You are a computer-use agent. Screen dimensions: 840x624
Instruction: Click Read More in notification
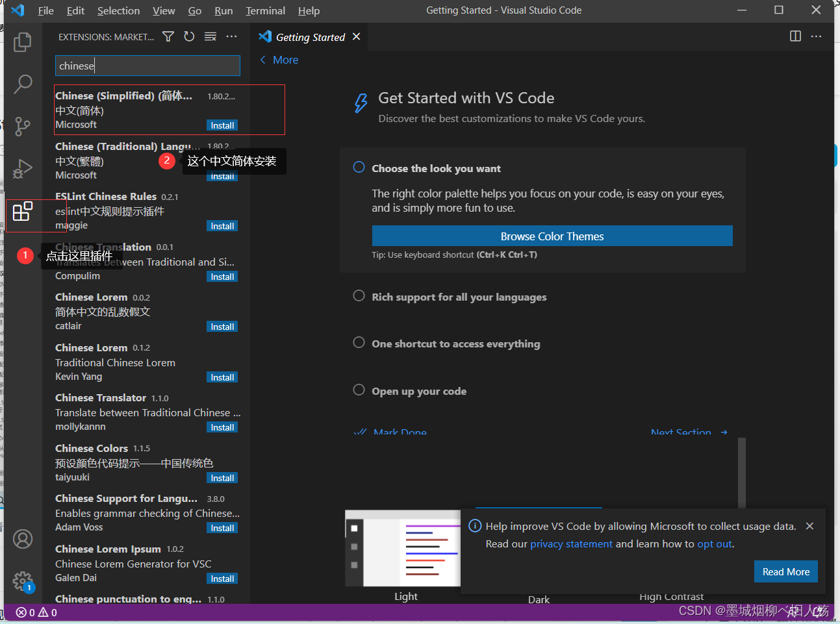click(x=786, y=571)
